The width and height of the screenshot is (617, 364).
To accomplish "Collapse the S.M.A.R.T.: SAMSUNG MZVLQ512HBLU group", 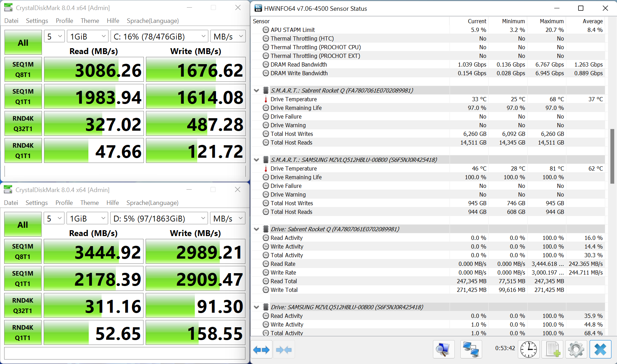I will (x=257, y=160).
